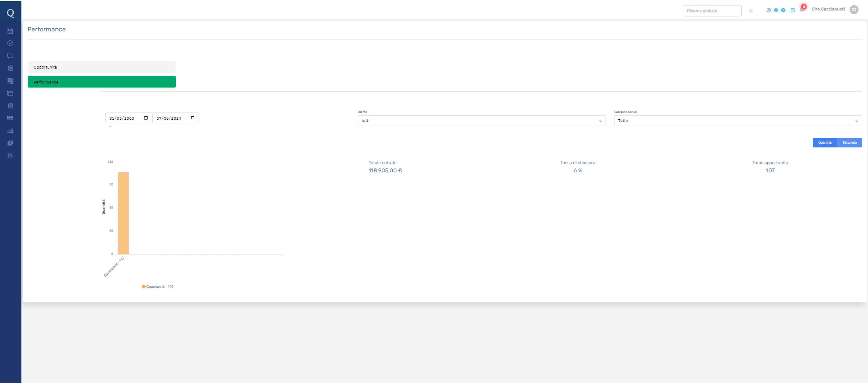Open the chat bubble icon in sidebar
868x383 pixels.
click(10, 56)
